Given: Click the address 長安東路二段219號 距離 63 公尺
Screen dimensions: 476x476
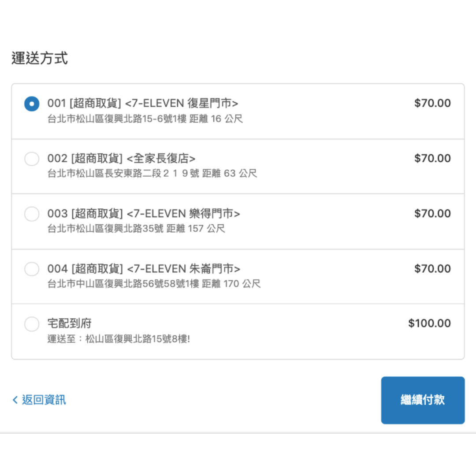Looking at the screenshot, I should (152, 173).
